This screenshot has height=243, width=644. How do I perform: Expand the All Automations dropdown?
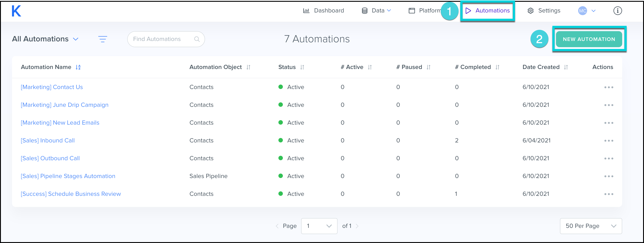pos(46,39)
